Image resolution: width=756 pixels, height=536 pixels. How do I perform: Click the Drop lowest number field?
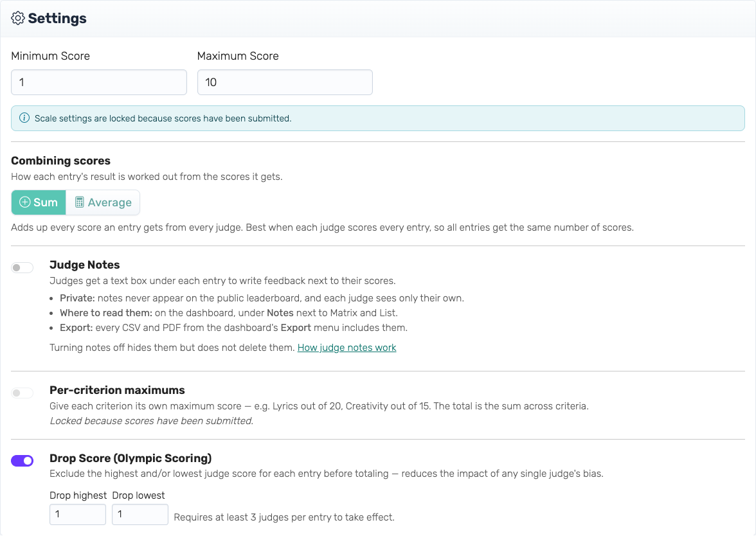[x=140, y=514]
